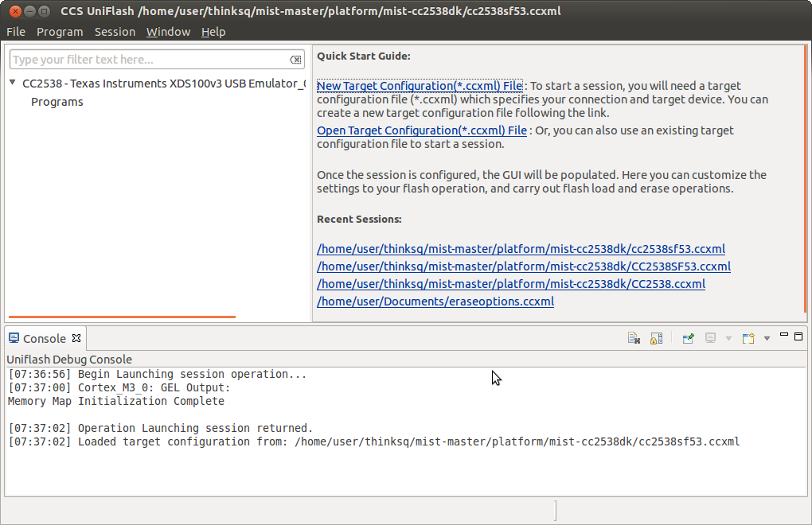Click the Open Console icon
812x525 pixels.
point(748,338)
